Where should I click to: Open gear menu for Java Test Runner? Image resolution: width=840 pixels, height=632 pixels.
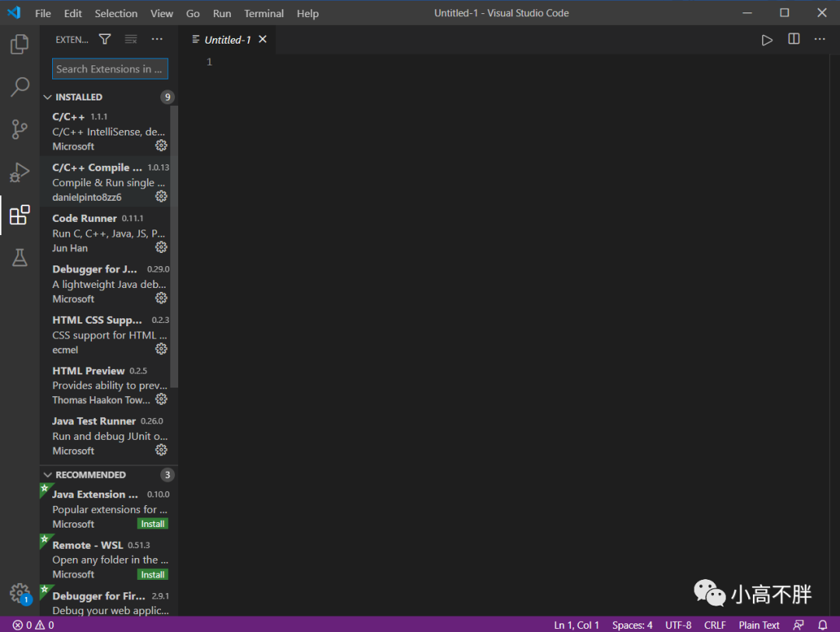[x=161, y=451]
